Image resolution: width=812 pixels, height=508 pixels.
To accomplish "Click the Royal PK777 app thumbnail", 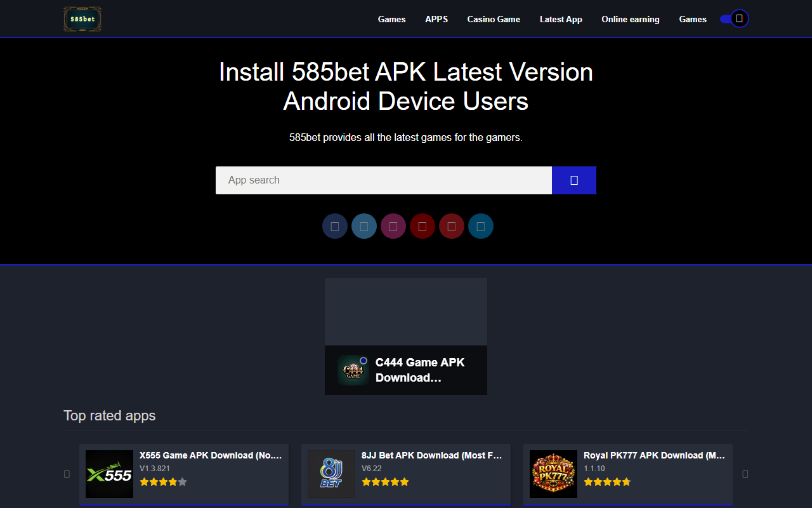I will [x=553, y=474].
